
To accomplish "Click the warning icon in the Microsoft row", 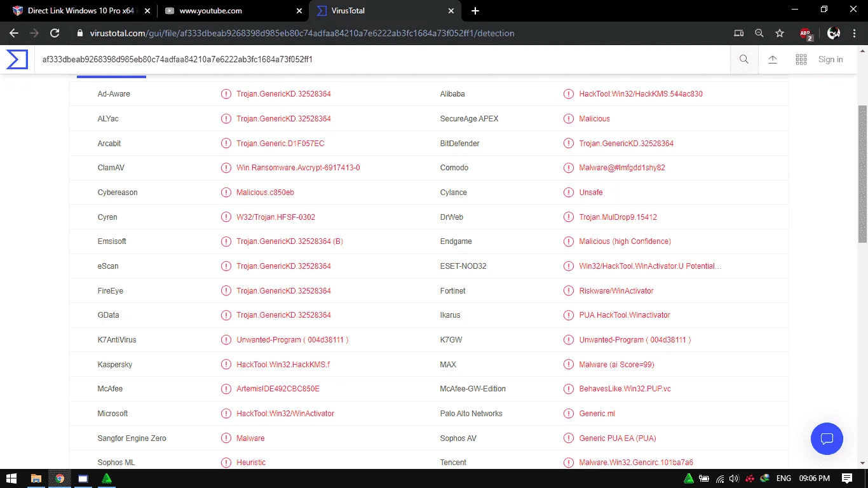I will tap(226, 414).
